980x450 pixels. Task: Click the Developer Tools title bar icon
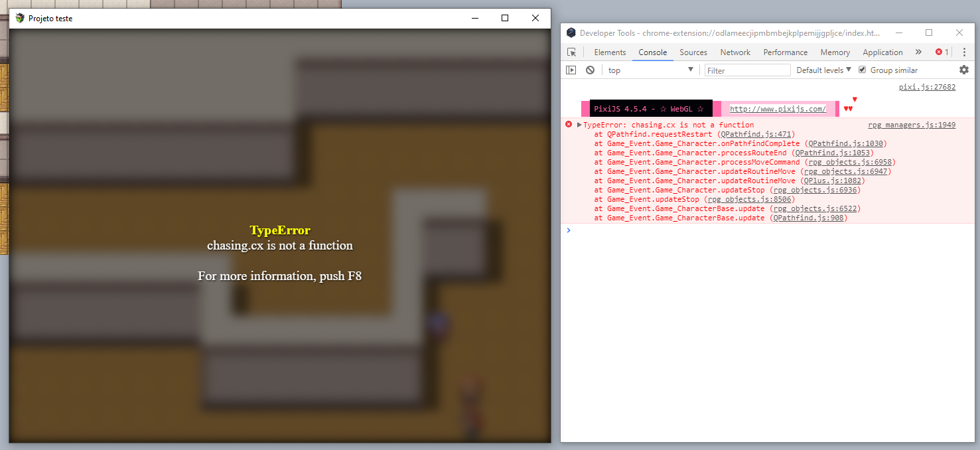(571, 33)
